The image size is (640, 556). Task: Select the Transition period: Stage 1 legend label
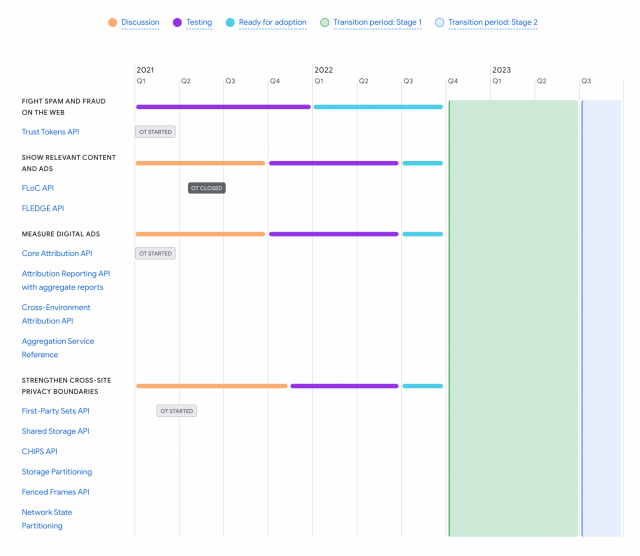[377, 22]
